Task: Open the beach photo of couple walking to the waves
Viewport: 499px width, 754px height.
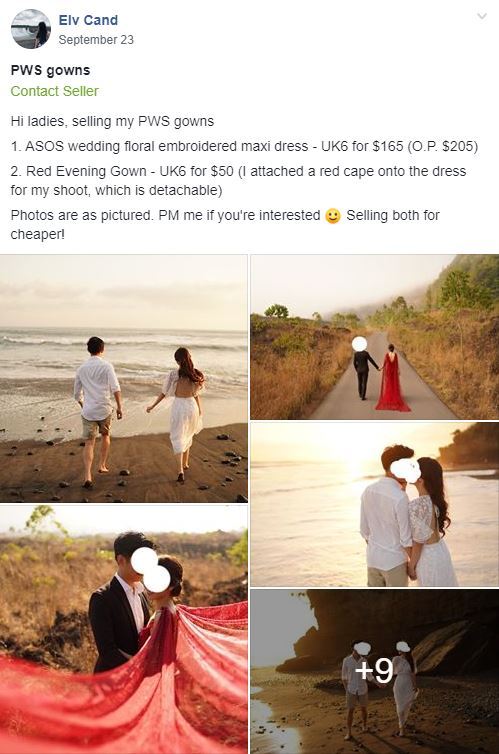Action: tap(124, 379)
